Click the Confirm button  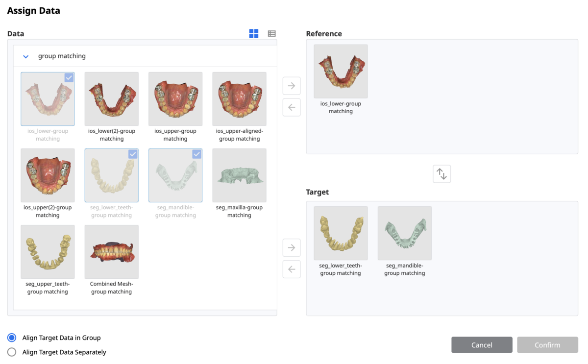(547, 345)
